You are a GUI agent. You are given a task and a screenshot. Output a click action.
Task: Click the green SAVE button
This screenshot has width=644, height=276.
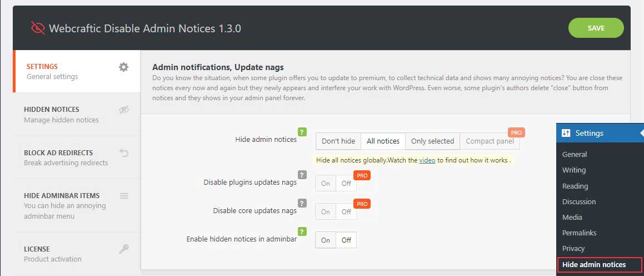[x=596, y=28]
